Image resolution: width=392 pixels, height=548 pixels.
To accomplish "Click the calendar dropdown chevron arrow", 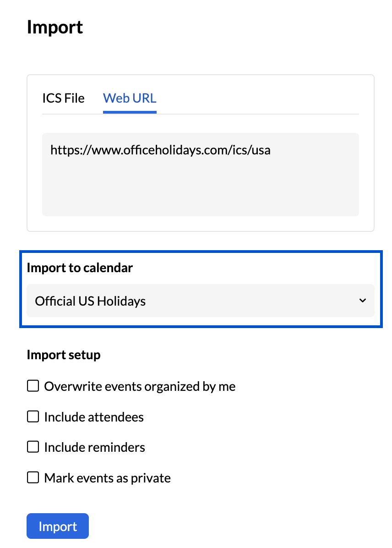I will pyautogui.click(x=363, y=301).
